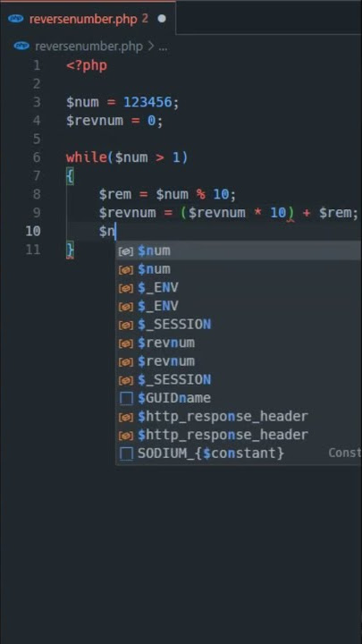Click variable icon beside first $revnum suggestion
Image resolution: width=362 pixels, height=644 pixels.
[126, 343]
